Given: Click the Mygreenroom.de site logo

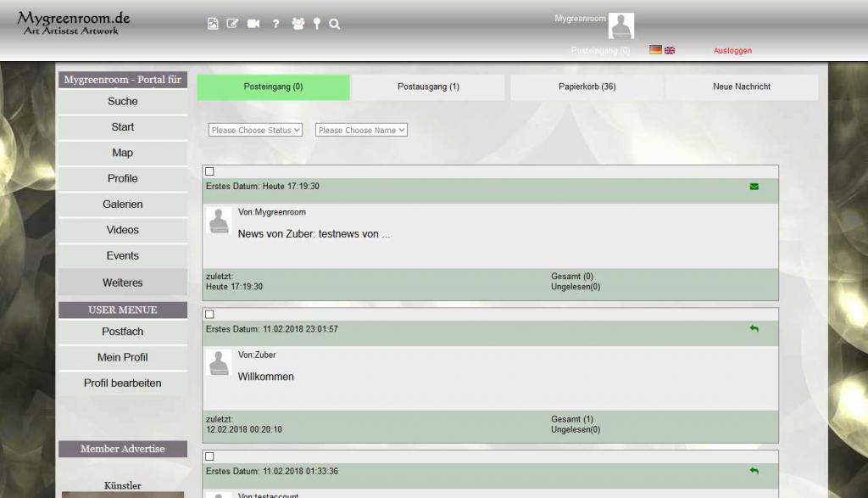Looking at the screenshot, I should 74,23.
